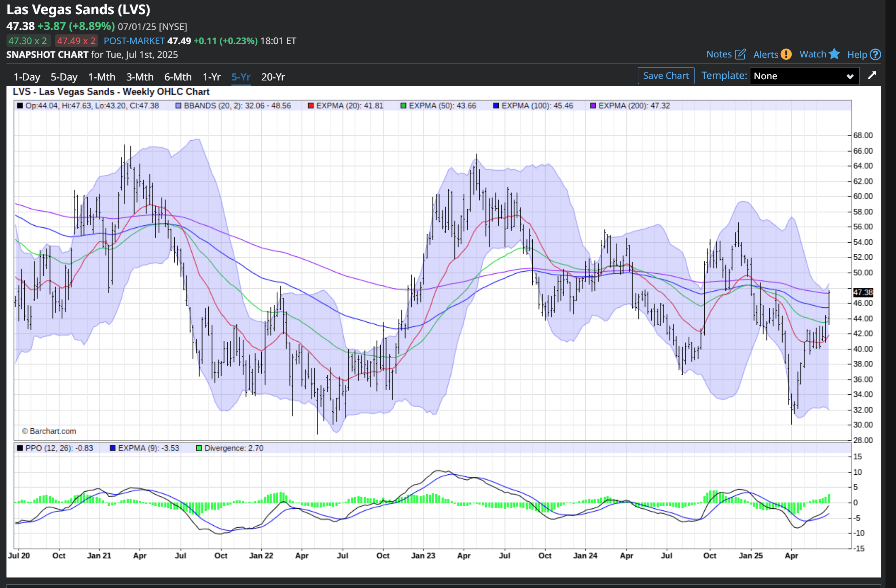The width and height of the screenshot is (896, 588).
Task: Click the blue EXPMA (100) legend swatch
Action: (496, 106)
